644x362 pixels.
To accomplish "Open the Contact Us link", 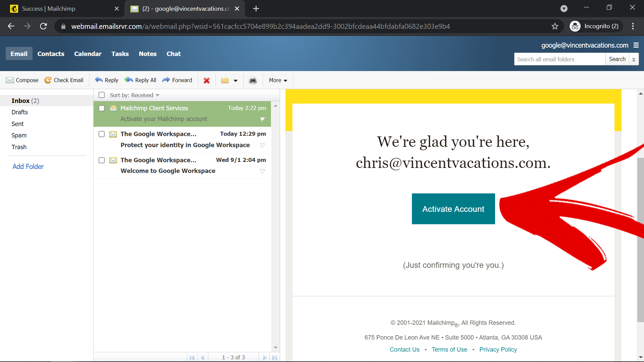I will coord(405,350).
